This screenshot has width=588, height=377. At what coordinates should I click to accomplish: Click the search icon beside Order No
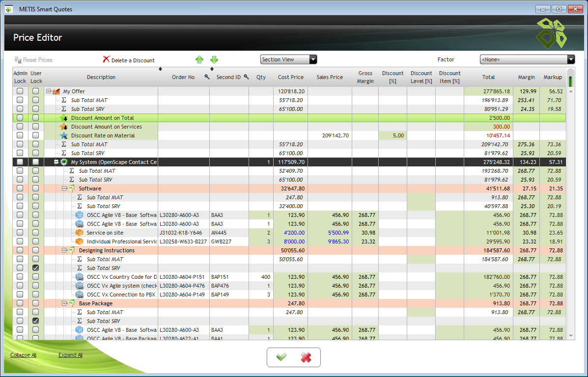[x=207, y=77]
